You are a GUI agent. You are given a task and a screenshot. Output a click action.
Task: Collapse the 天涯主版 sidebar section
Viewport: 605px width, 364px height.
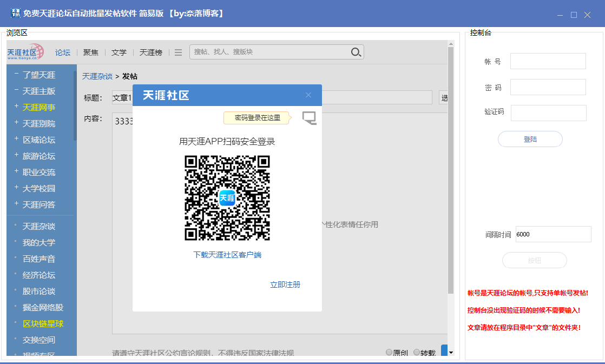point(16,89)
